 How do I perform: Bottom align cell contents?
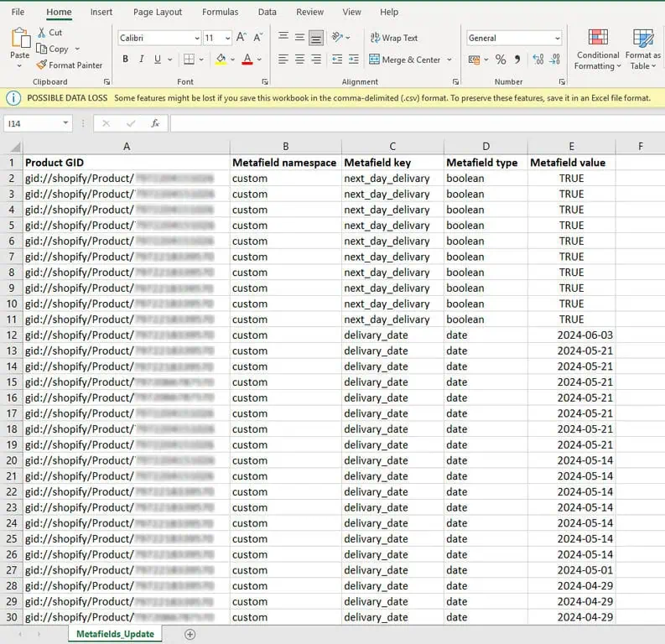pyautogui.click(x=316, y=38)
